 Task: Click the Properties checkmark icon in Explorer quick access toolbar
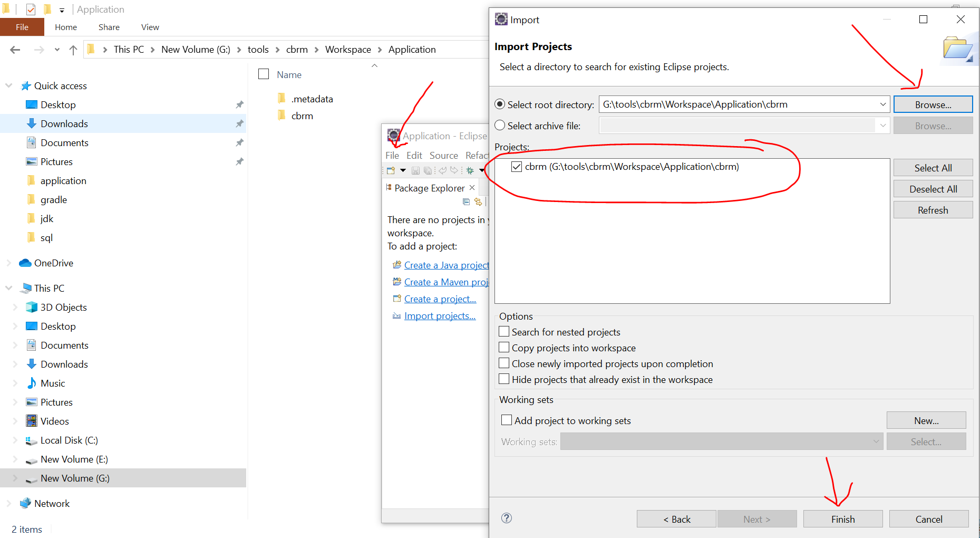(x=31, y=9)
